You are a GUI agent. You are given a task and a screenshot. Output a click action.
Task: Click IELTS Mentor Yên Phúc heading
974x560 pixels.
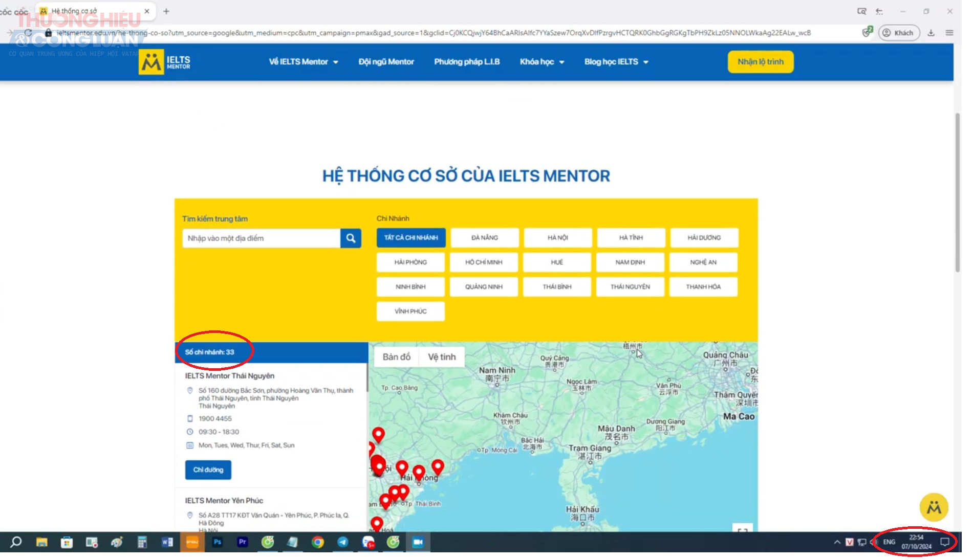pos(224,501)
